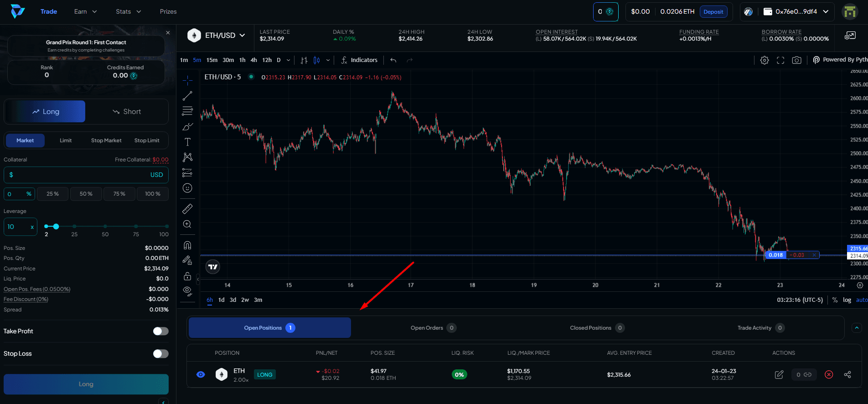Viewport: 868px width, 404px height.
Task: Select the Stop Limit order tab
Action: point(147,140)
